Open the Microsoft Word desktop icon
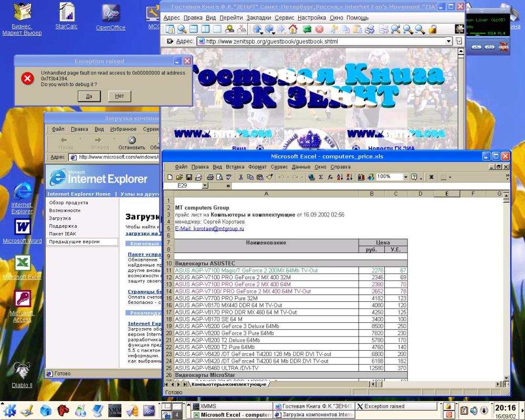Image resolution: width=525 pixels, height=420 pixels. 23,231
